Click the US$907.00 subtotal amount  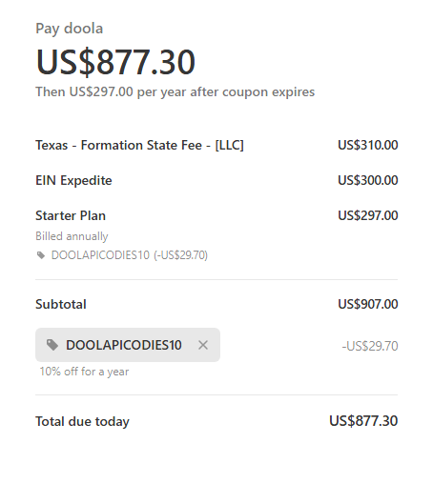[x=368, y=304]
